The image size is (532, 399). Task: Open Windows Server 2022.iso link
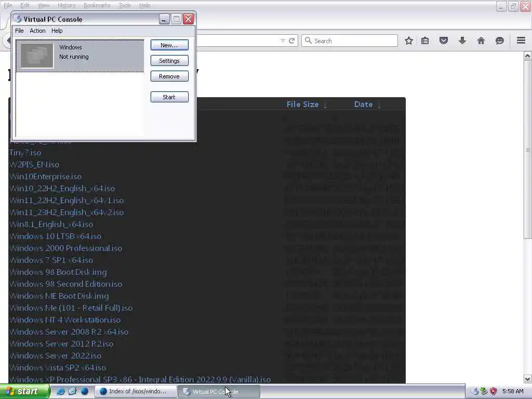[56, 355]
